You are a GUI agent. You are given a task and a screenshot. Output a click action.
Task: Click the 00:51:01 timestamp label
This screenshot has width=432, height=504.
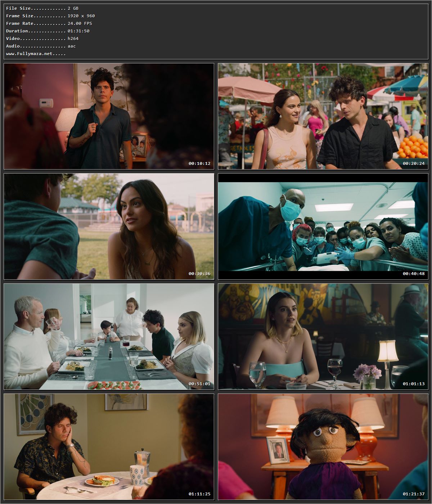pos(199,384)
